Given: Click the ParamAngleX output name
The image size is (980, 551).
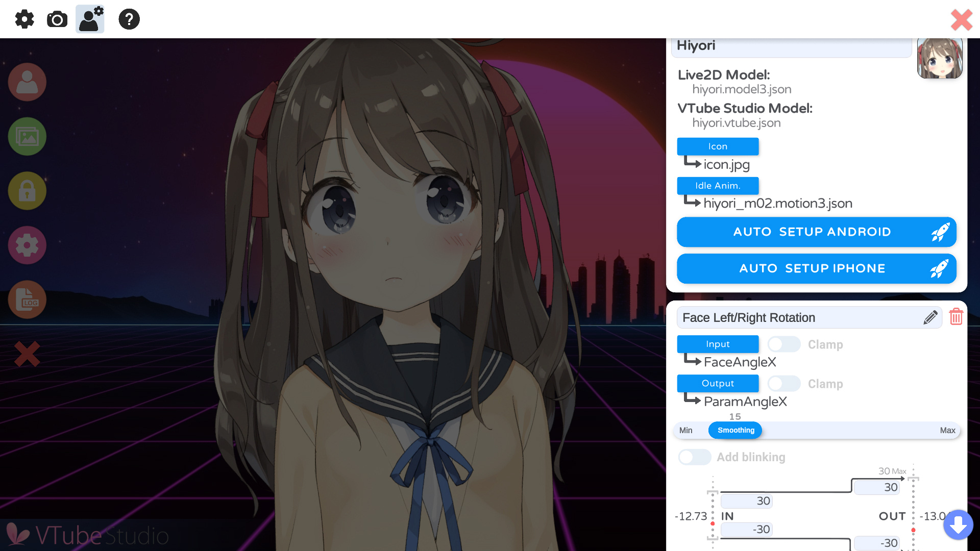Looking at the screenshot, I should point(745,402).
